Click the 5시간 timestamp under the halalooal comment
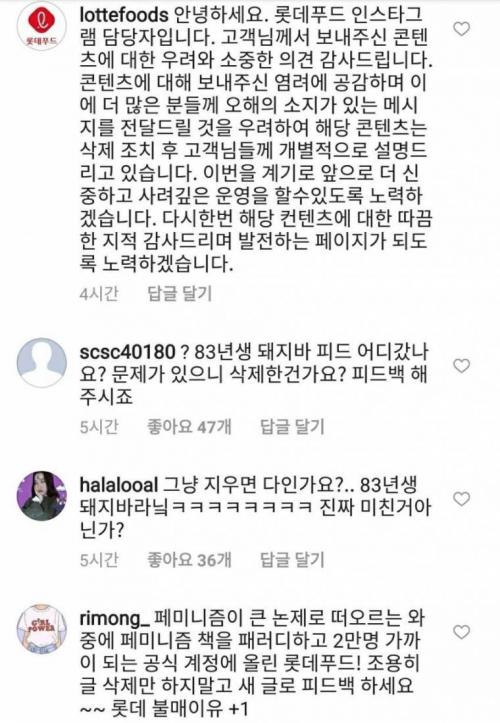Viewport: 500px width, 723px height. 99,560
